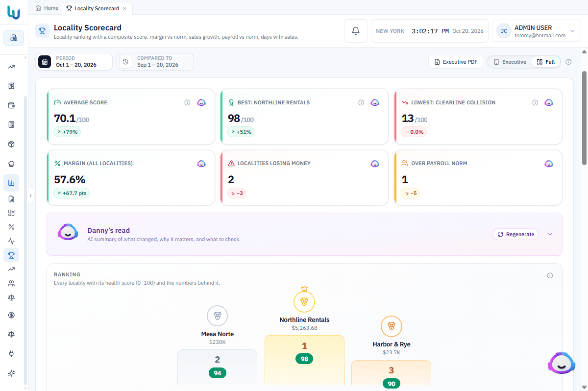Open the bar chart sidebar icon
Viewport: 588px width, 391px height.
coord(11,183)
